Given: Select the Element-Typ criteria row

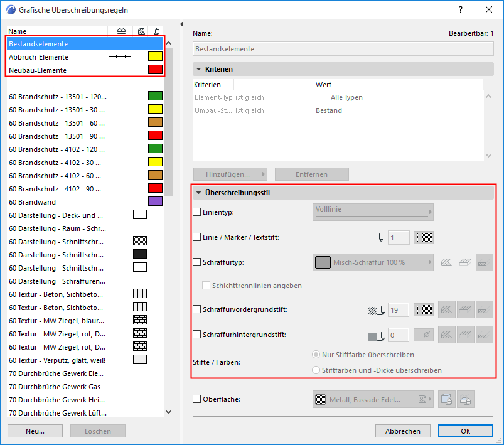Looking at the screenshot, I should 338,97.
